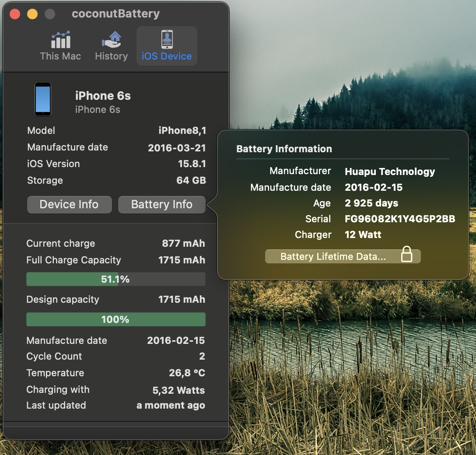Click the Charging with 5,32 Watts value

178,390
